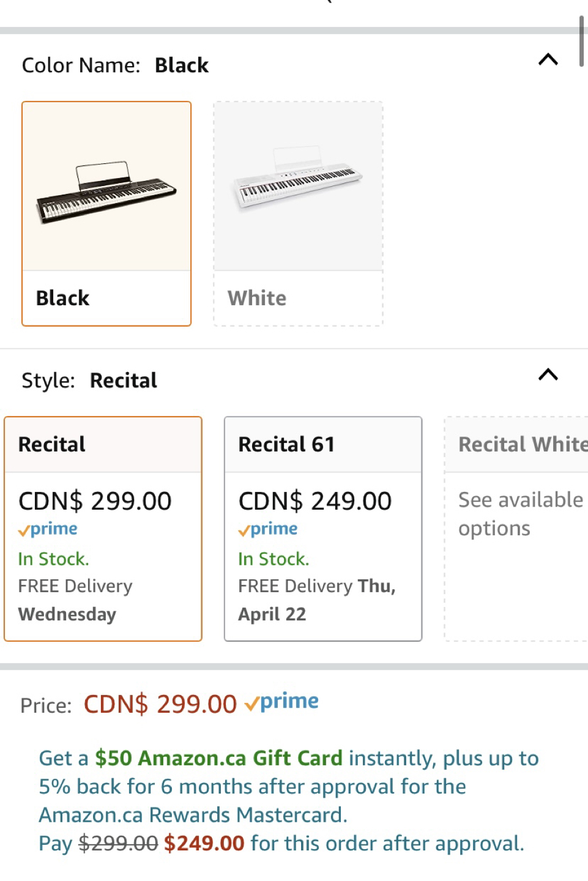Pick the "Recital White" style option
This screenshot has height=881, width=588.
coord(522,445)
